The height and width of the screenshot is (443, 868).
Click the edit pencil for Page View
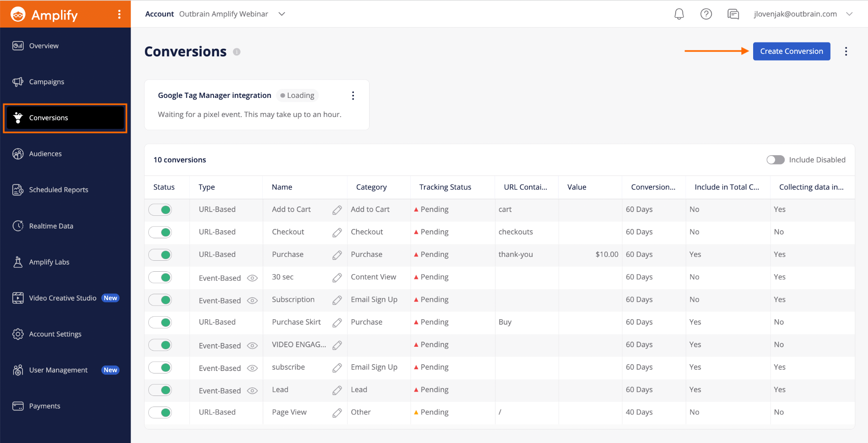pos(337,412)
